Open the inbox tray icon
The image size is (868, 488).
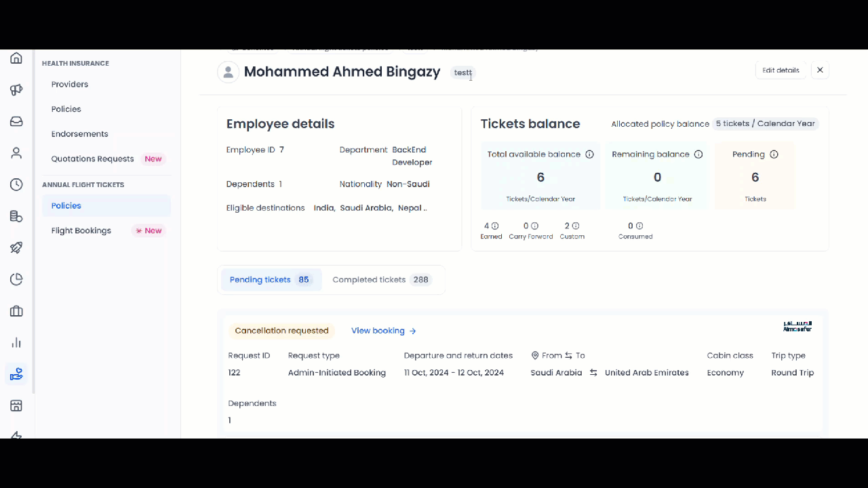(16, 121)
